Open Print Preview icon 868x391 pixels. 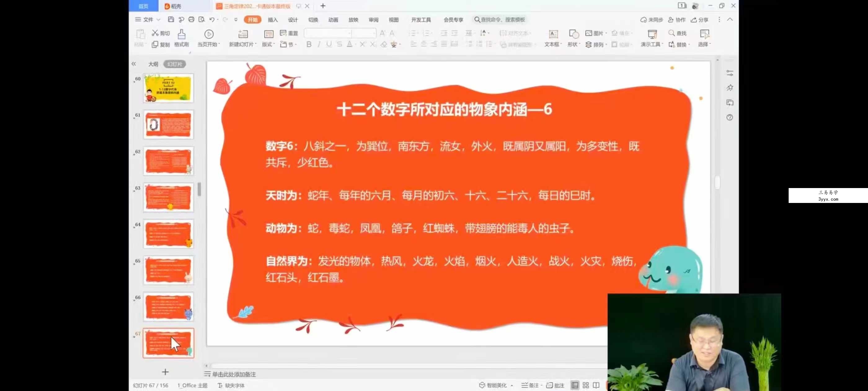coord(201,19)
